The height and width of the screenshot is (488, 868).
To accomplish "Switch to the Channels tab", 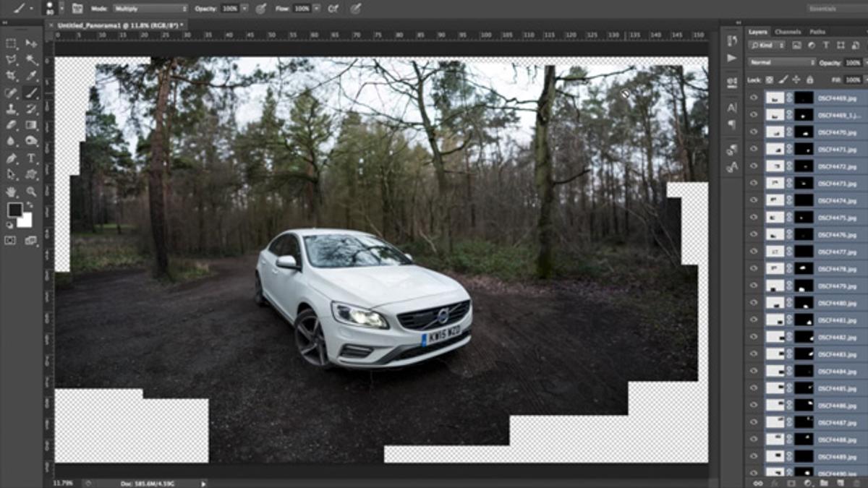I will click(x=788, y=32).
